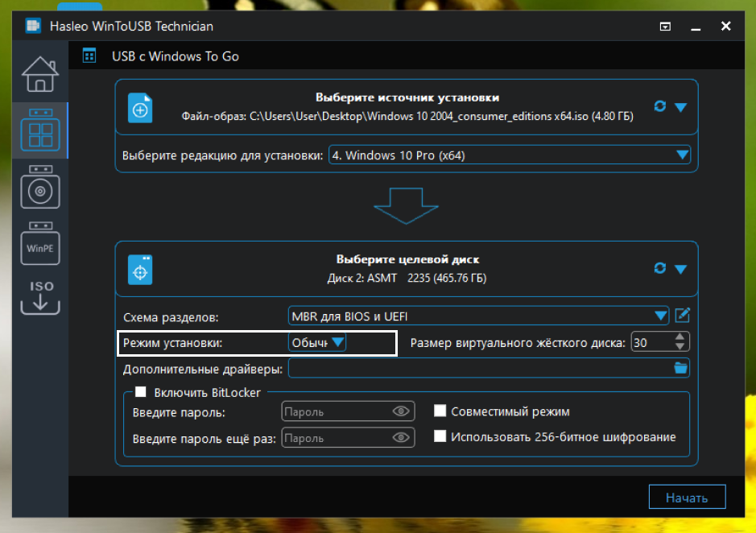Click USB с Windows To Go title
The width and height of the screenshot is (756, 533).
(x=176, y=56)
